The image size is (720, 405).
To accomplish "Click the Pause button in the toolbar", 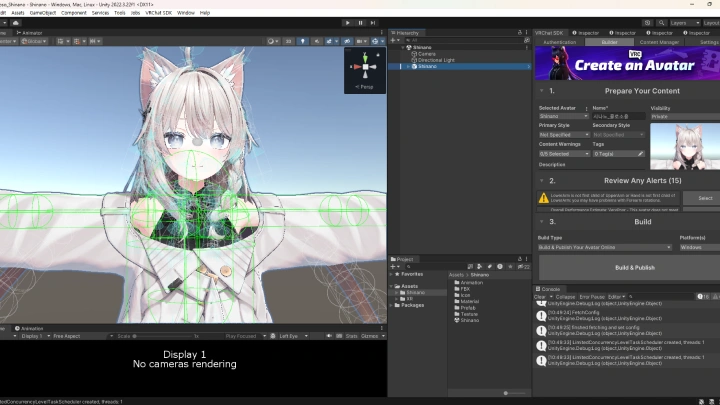I will pos(360,23).
